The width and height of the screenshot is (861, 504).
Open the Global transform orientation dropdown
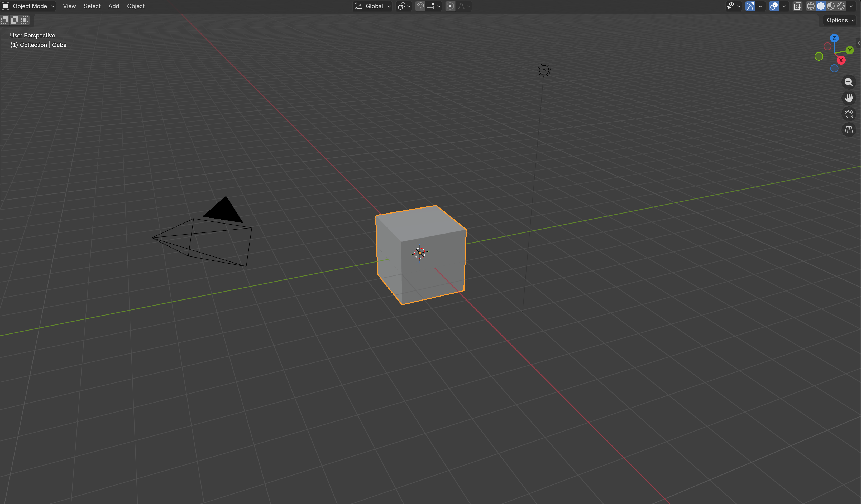point(372,6)
